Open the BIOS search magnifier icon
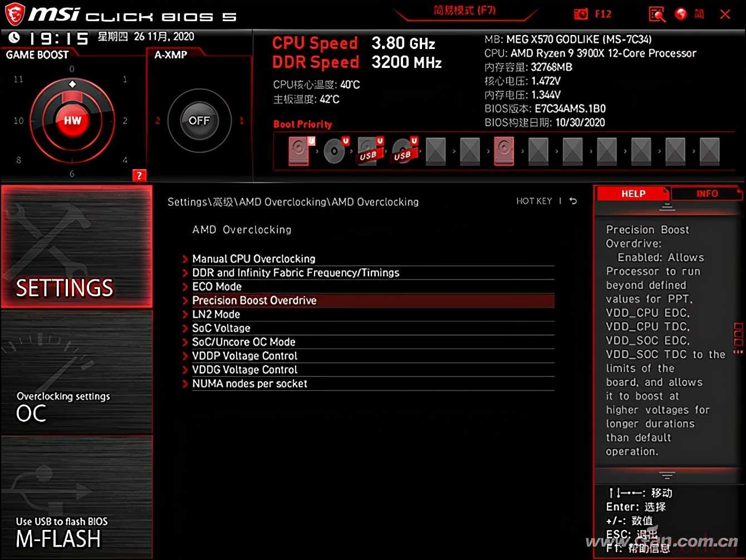 click(x=657, y=14)
